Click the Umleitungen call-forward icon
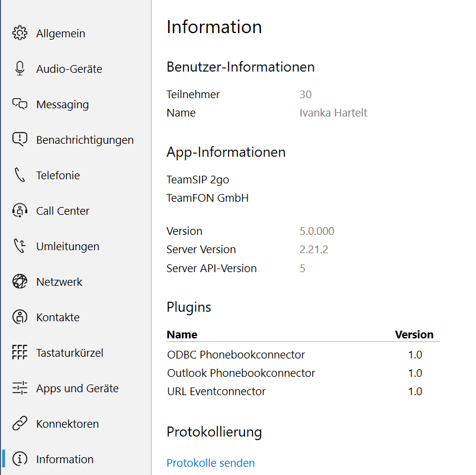This screenshot has width=476, height=475. (20, 246)
